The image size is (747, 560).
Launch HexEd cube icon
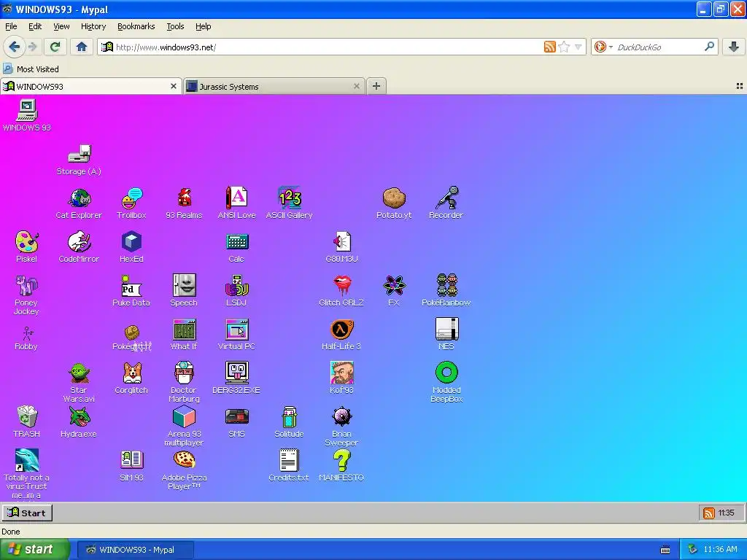pyautogui.click(x=131, y=242)
